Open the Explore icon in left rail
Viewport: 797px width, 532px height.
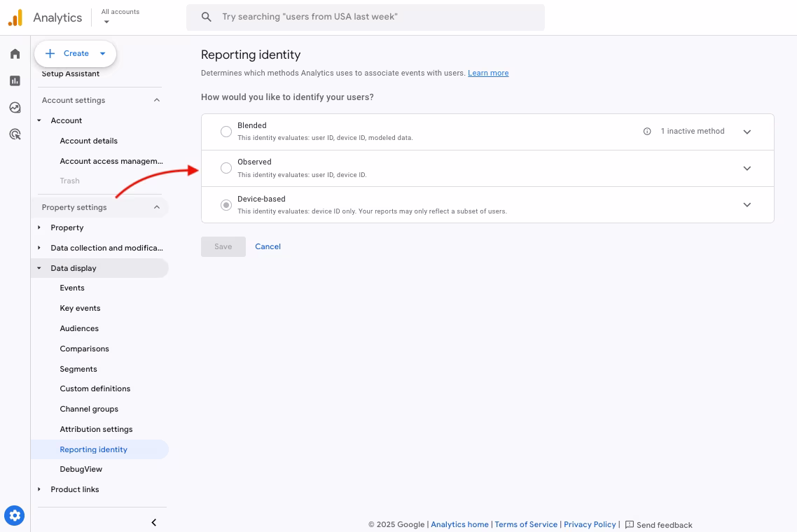[x=15, y=107]
